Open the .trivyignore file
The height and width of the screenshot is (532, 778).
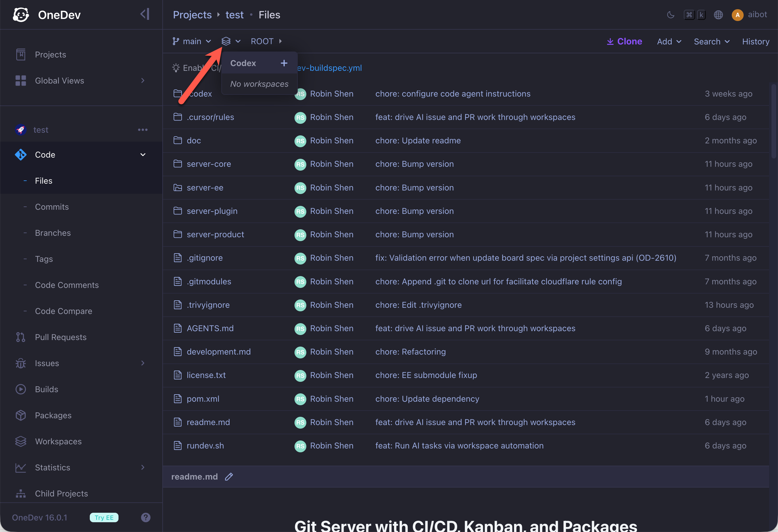(208, 305)
